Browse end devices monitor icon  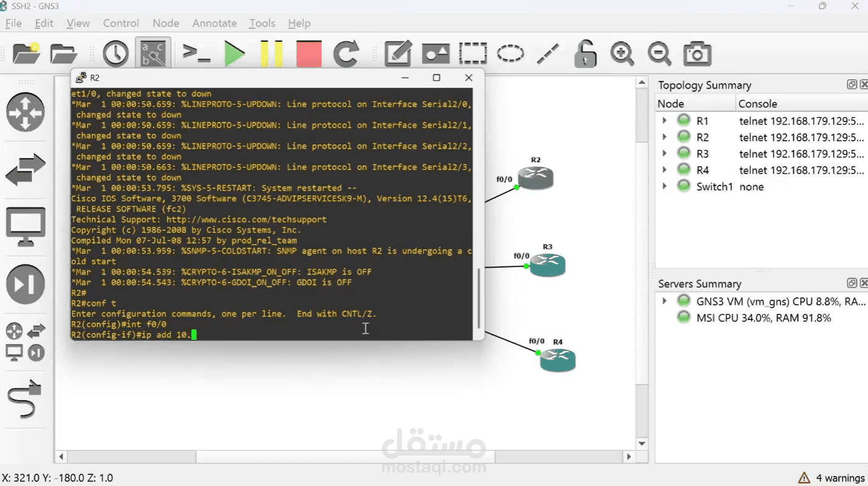pos(25,227)
